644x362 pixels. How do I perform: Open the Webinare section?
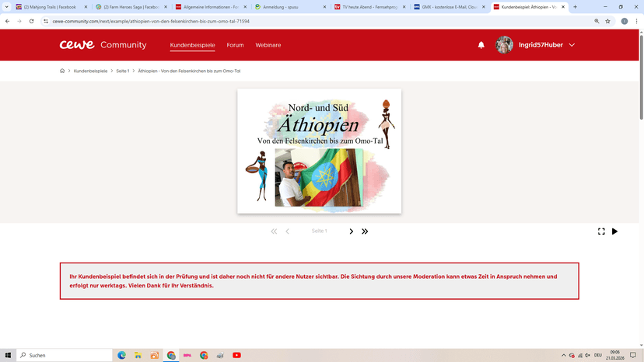click(x=268, y=45)
